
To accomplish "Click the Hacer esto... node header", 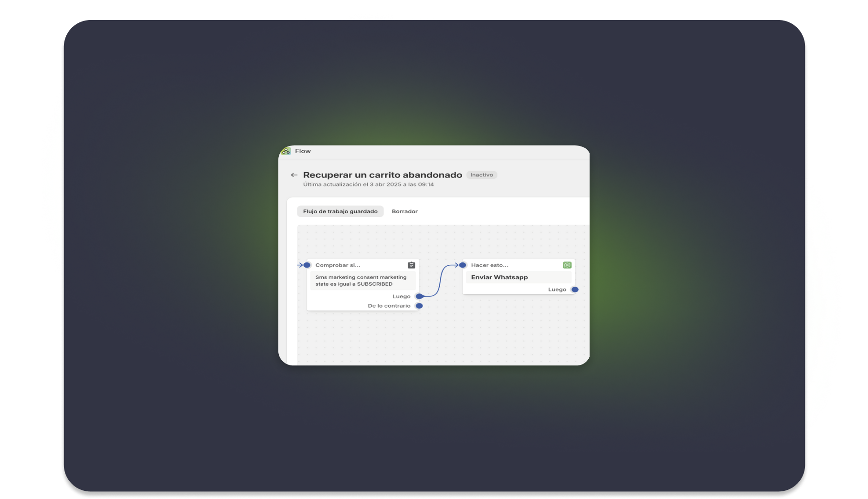I will [x=490, y=265].
